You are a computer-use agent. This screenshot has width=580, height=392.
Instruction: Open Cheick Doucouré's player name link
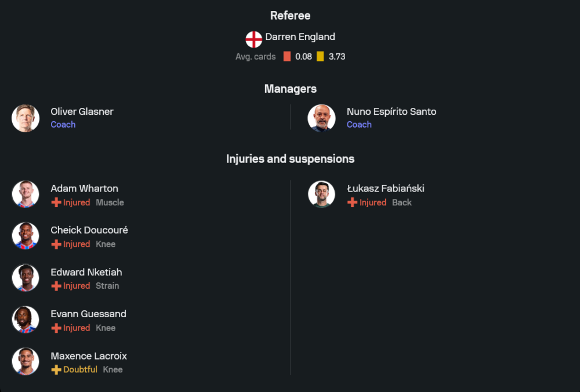coord(89,230)
